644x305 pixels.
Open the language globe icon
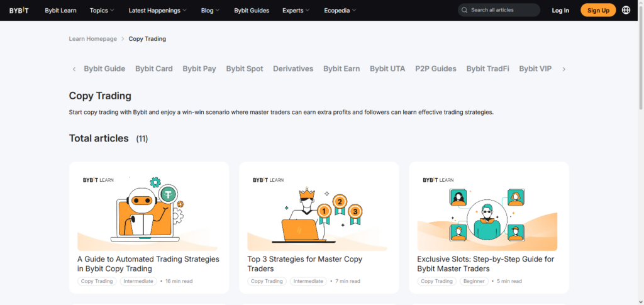click(x=626, y=10)
